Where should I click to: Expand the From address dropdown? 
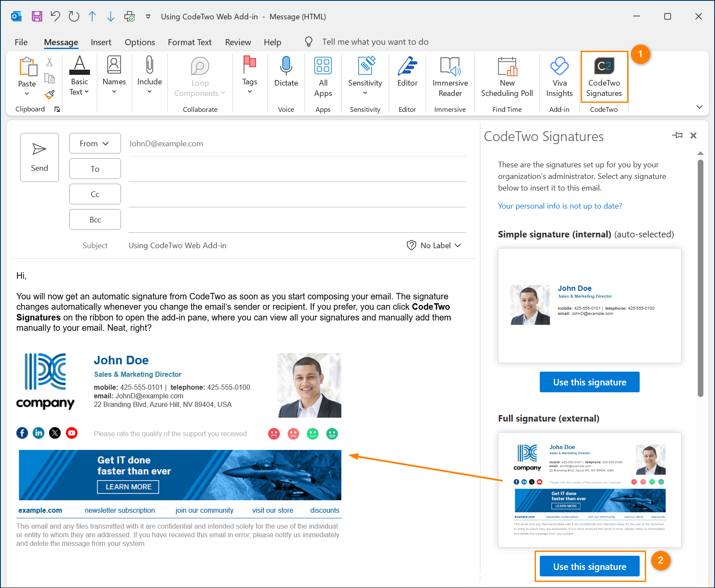(x=95, y=143)
